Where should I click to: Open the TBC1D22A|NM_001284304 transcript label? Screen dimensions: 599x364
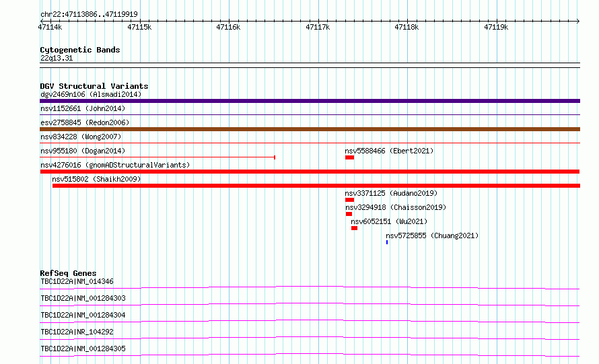point(83,315)
